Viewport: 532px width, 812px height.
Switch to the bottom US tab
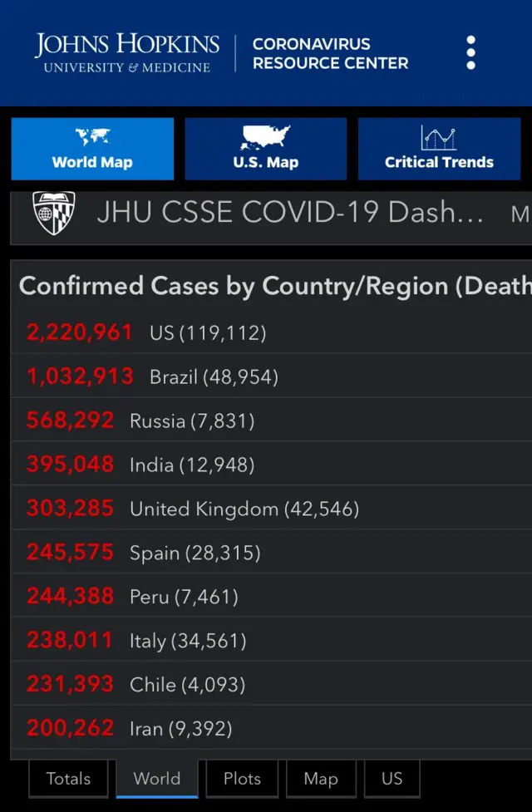pos(392,778)
